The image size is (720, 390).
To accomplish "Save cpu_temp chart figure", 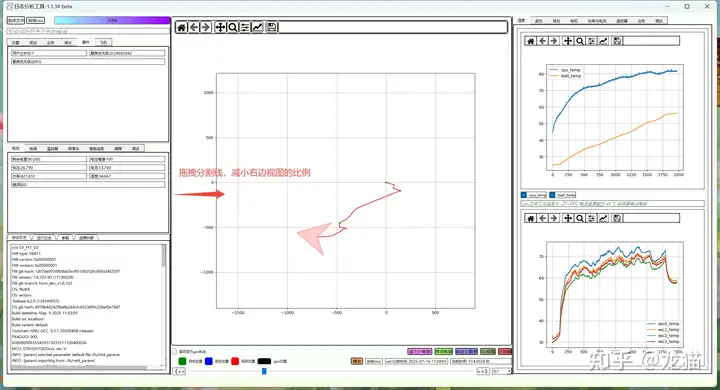I will coord(617,41).
